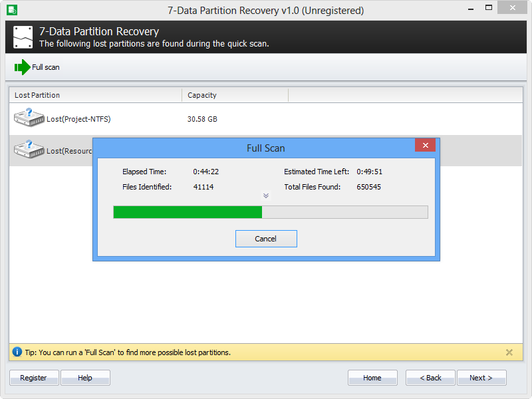Image resolution: width=532 pixels, height=399 pixels.
Task: Select the Lost(Resource) drive icon
Action: (29, 150)
